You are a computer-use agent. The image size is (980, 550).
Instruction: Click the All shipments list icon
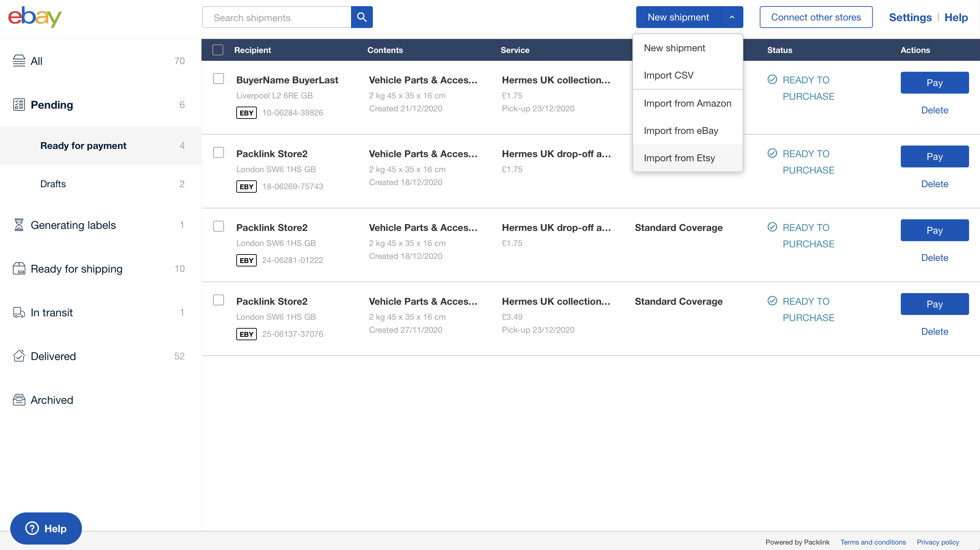click(19, 61)
